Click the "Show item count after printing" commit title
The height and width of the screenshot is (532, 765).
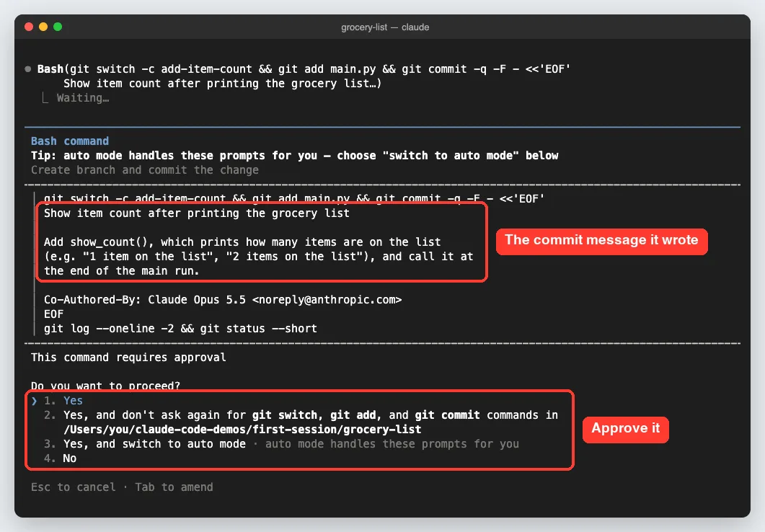[197, 213]
